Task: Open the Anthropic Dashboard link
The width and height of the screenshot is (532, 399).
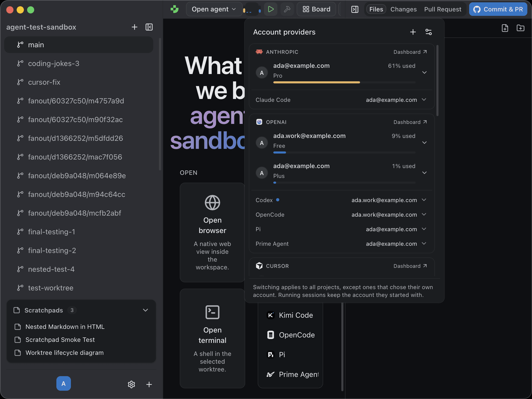Action: point(410,52)
